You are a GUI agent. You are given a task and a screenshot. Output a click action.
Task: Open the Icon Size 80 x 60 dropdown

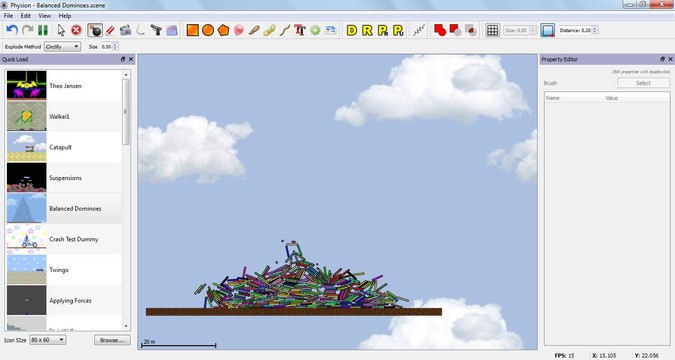(47, 340)
